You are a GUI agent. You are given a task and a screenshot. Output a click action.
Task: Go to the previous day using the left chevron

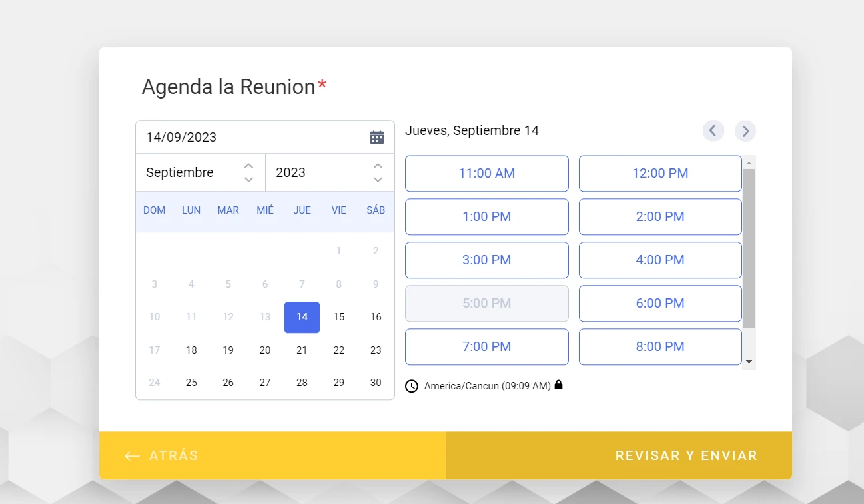pyautogui.click(x=713, y=130)
